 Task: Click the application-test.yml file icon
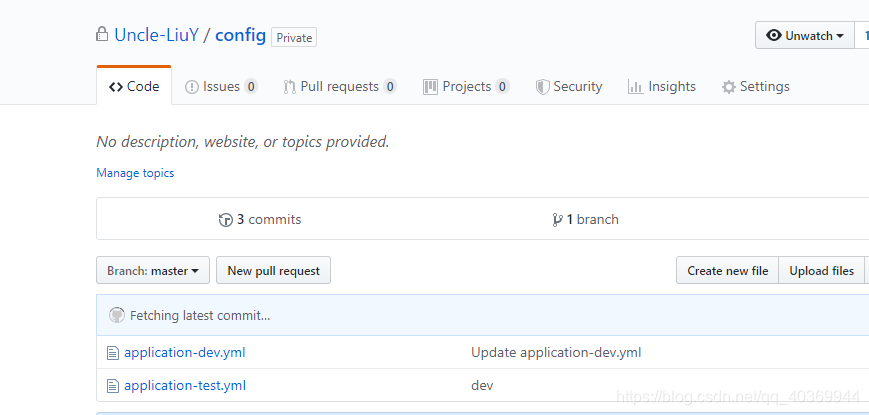[x=113, y=385]
